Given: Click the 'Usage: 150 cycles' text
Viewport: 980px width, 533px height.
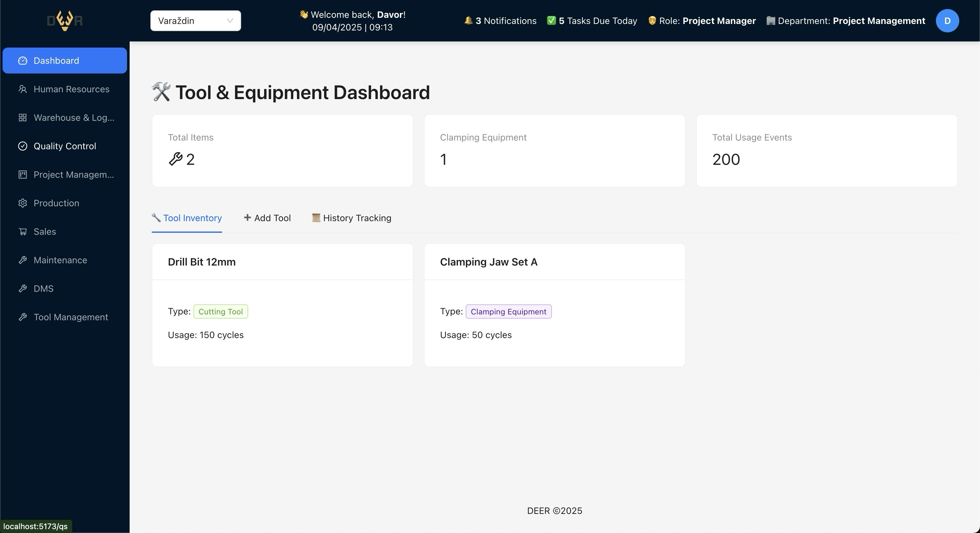Looking at the screenshot, I should (206, 335).
